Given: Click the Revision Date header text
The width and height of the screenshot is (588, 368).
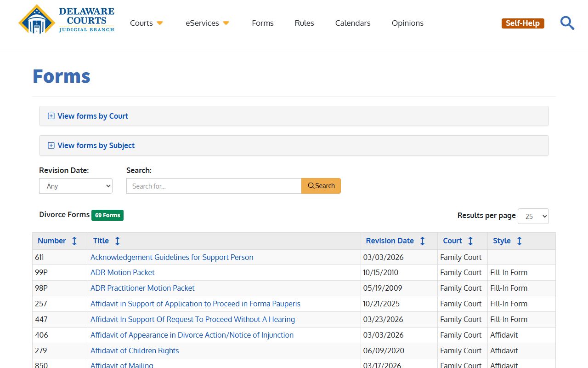Looking at the screenshot, I should point(390,241).
